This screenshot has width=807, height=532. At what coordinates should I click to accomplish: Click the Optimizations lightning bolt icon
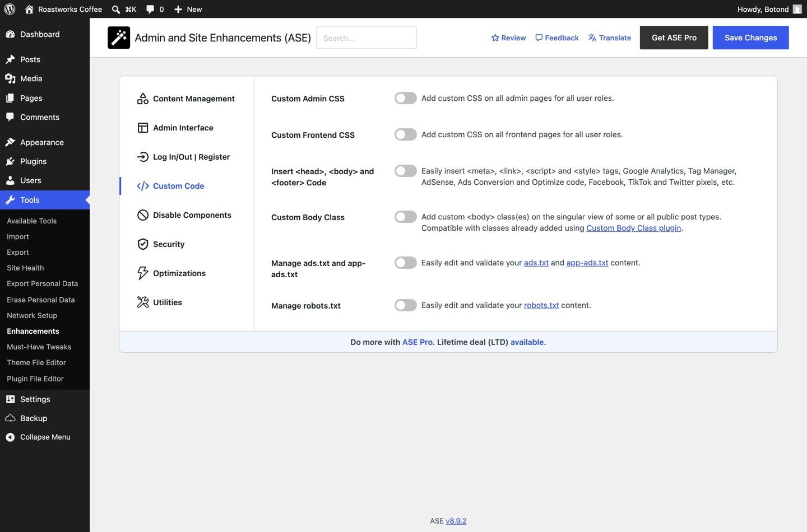(x=143, y=273)
